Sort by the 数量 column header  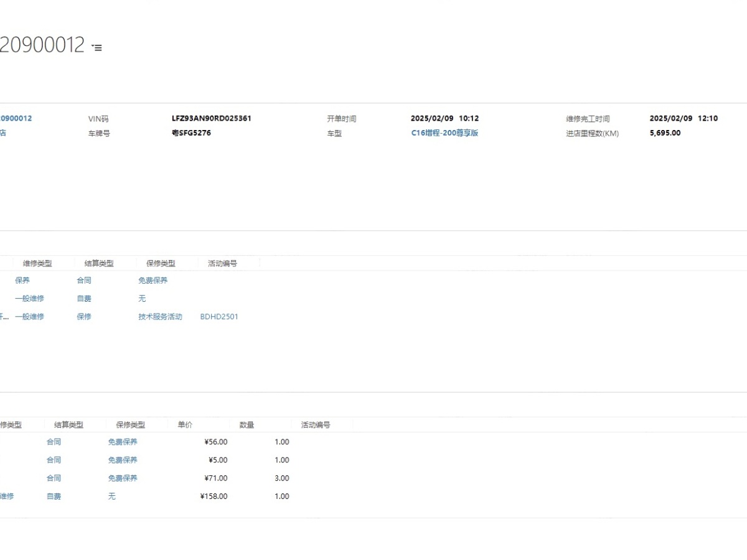(247, 425)
